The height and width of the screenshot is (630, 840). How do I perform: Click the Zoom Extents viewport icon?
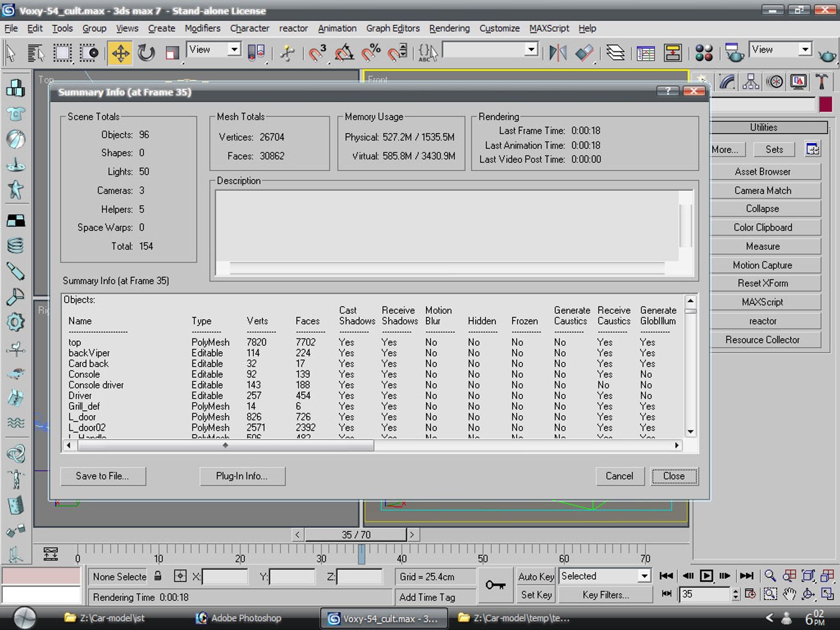(808, 576)
